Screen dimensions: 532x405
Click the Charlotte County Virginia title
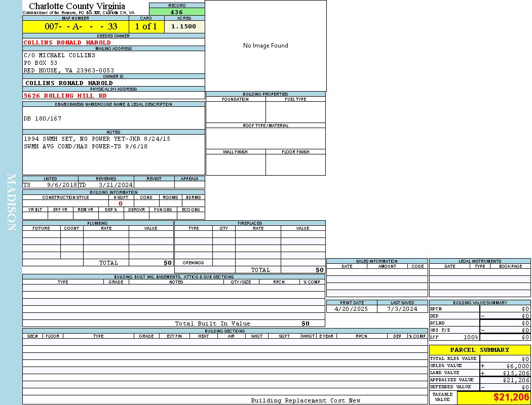click(x=77, y=6)
